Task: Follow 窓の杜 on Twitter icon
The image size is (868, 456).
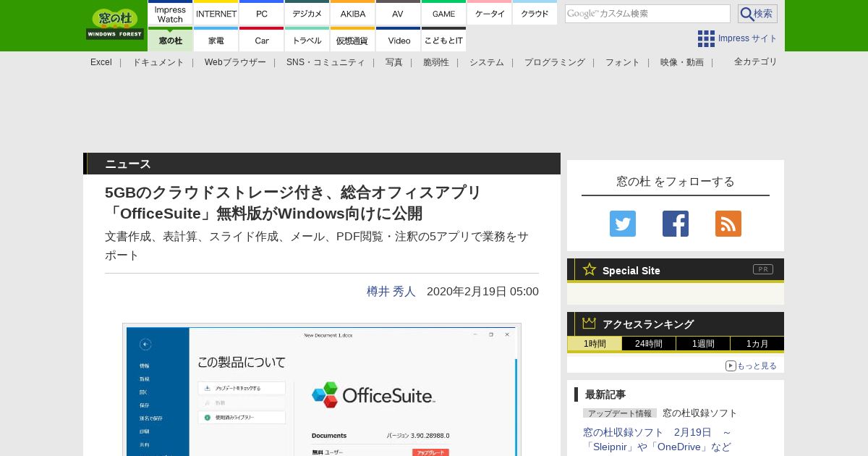Action: click(x=623, y=224)
